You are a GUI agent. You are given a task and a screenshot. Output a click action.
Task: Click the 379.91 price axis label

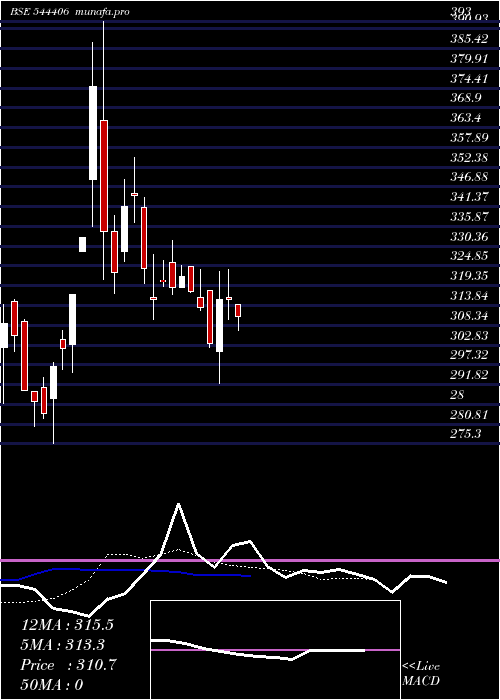[x=469, y=58]
